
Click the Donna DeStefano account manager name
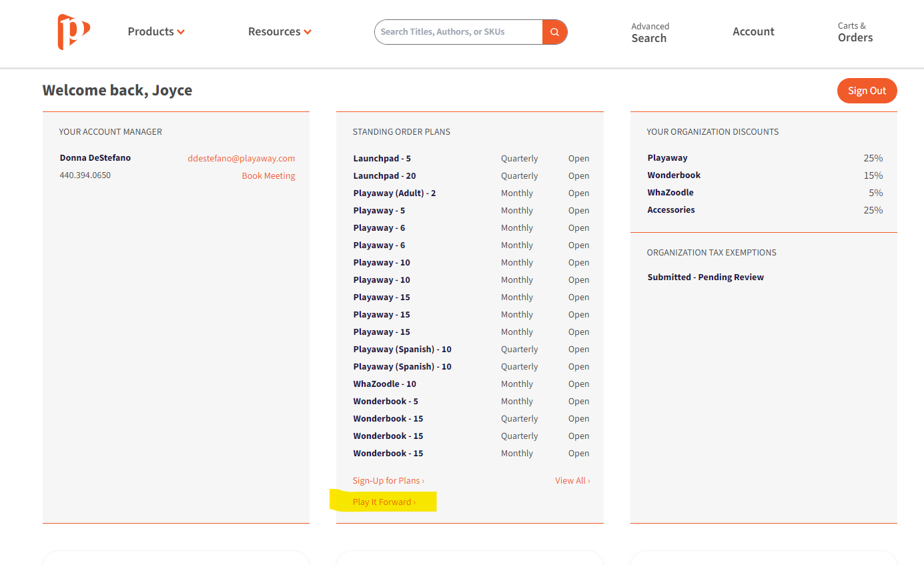[95, 158]
